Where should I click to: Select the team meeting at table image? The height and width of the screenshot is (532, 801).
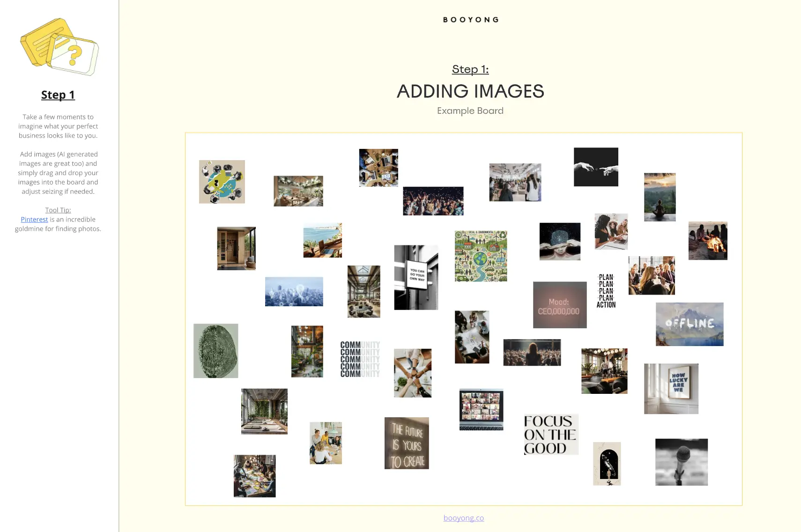pos(326,443)
